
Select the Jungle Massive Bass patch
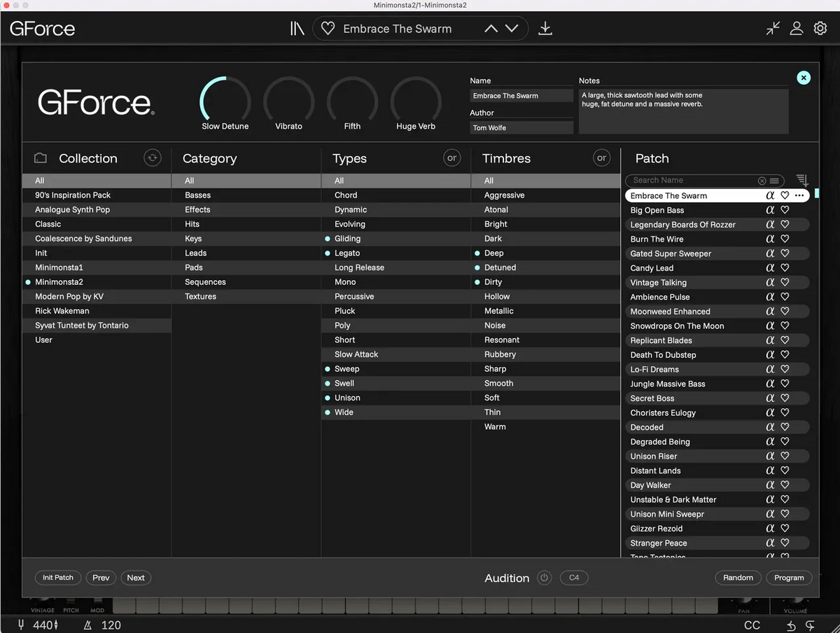[x=717, y=384]
